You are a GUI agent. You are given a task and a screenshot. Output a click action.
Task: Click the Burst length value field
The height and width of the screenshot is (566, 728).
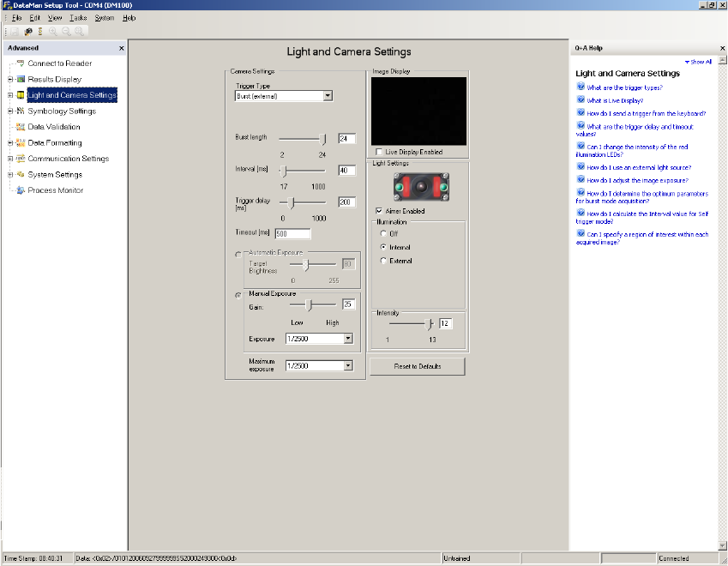(346, 138)
